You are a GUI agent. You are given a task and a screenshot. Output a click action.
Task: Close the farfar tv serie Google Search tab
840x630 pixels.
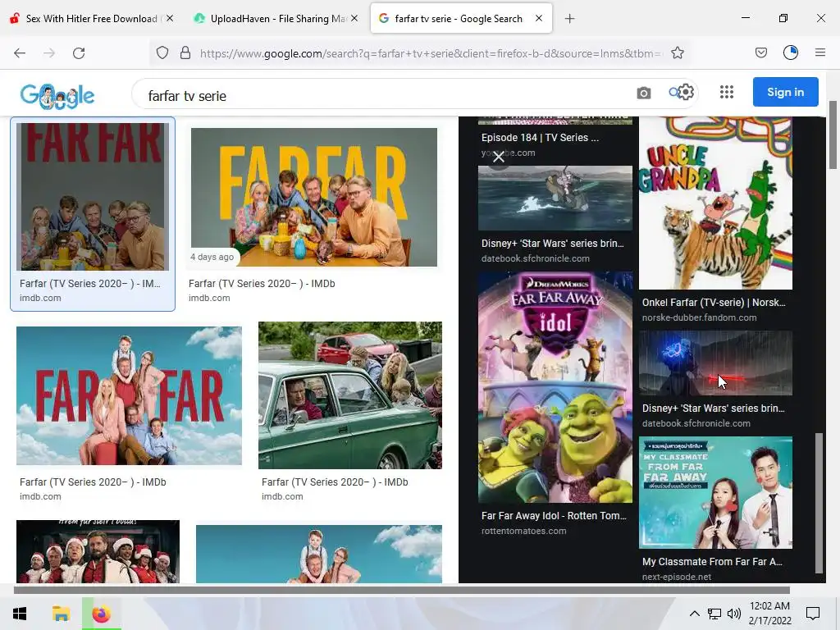point(539,19)
